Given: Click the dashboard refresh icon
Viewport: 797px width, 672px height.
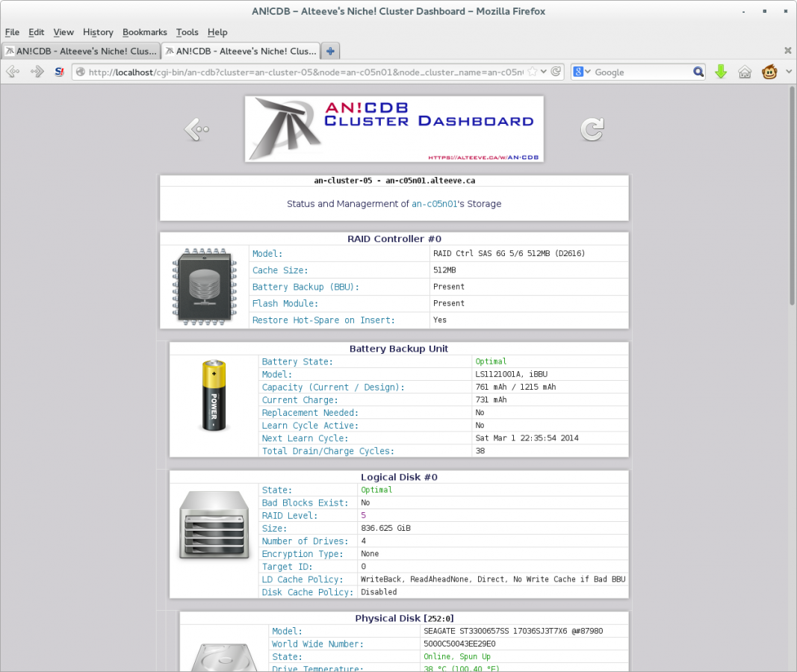Looking at the screenshot, I should [592, 129].
